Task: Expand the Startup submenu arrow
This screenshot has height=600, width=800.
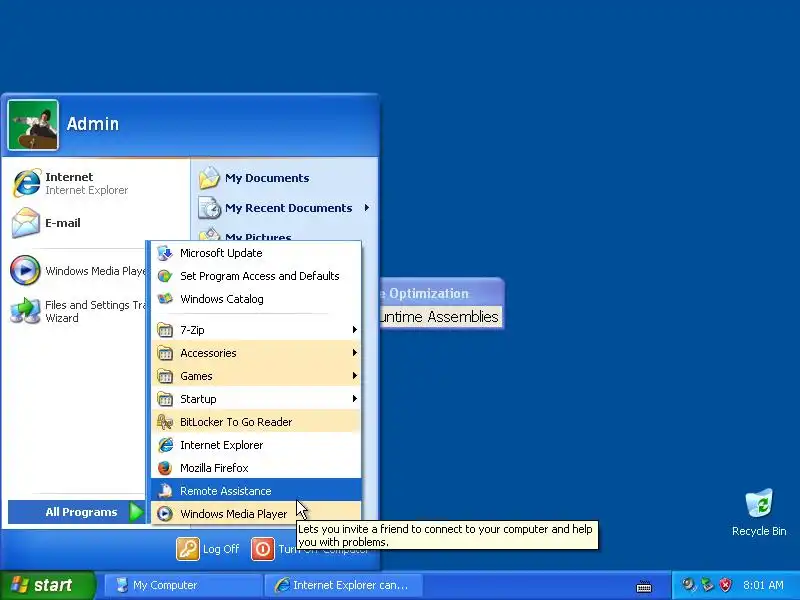Action: (x=355, y=399)
